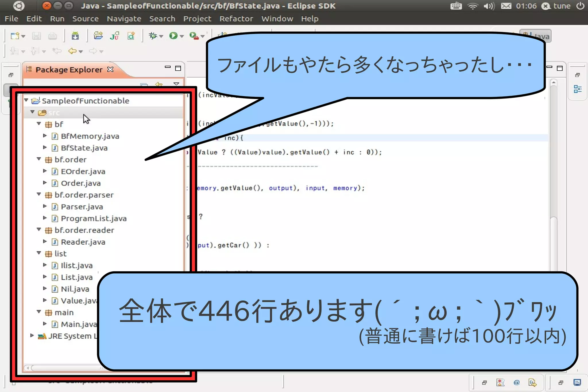Viewport: 588px width, 392px height.
Task: Open the Source menu
Action: click(85, 19)
